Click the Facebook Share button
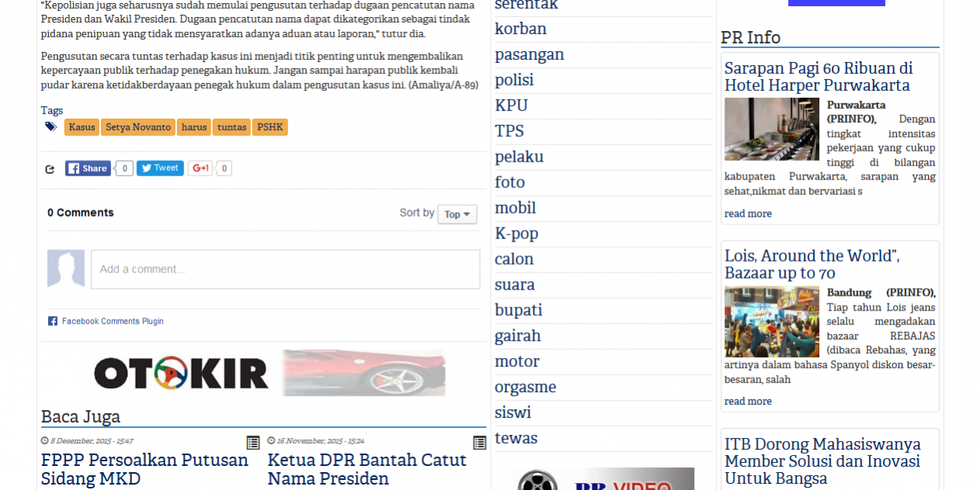 click(88, 169)
